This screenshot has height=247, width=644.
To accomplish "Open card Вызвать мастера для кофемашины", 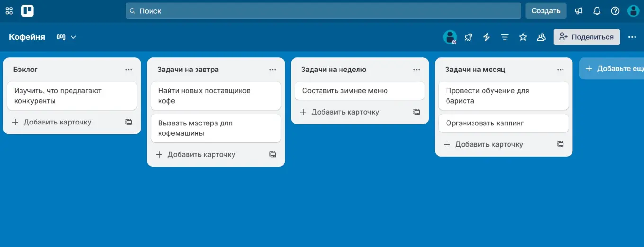I will pos(216,128).
